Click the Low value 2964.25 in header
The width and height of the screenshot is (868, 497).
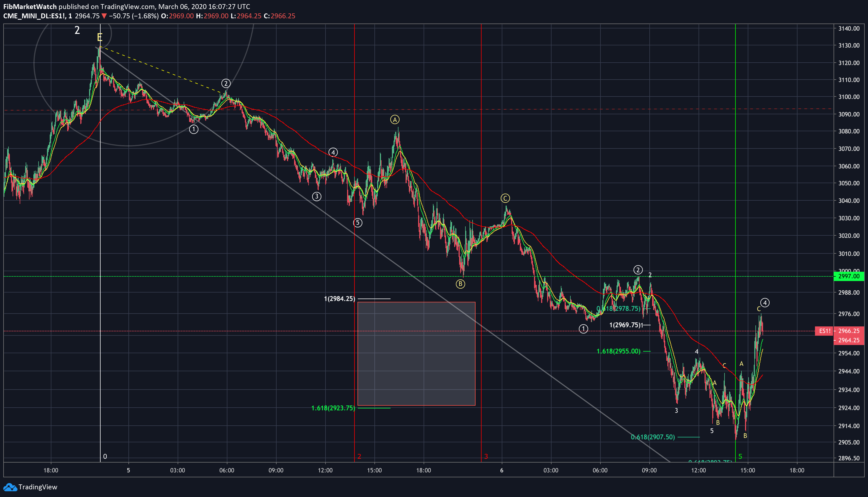249,16
